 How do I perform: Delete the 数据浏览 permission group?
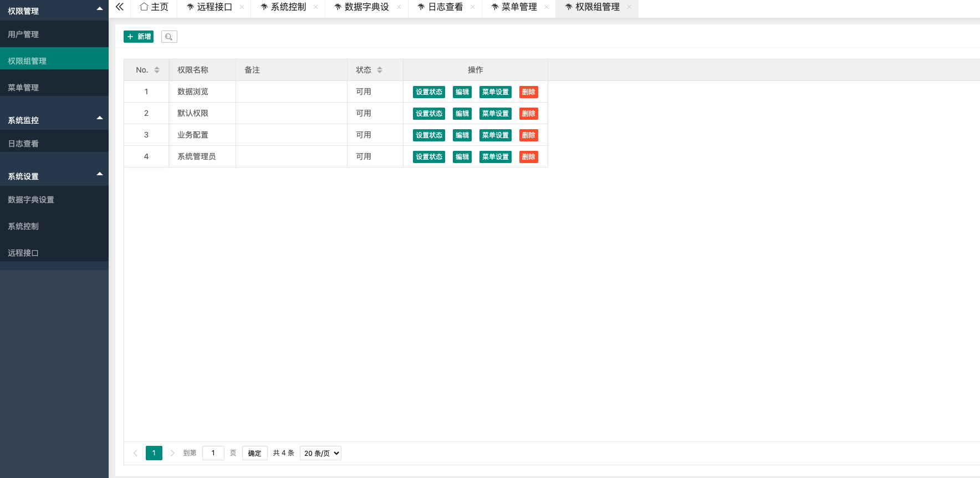pyautogui.click(x=529, y=92)
